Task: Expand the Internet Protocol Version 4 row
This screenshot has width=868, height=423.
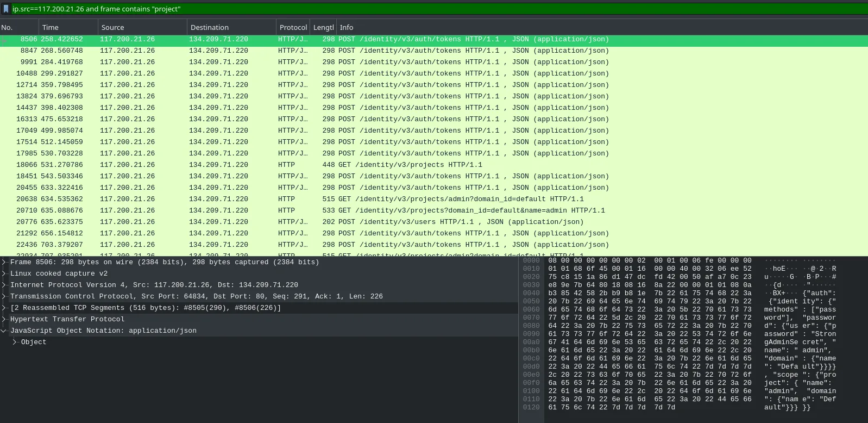Action: [x=4, y=285]
